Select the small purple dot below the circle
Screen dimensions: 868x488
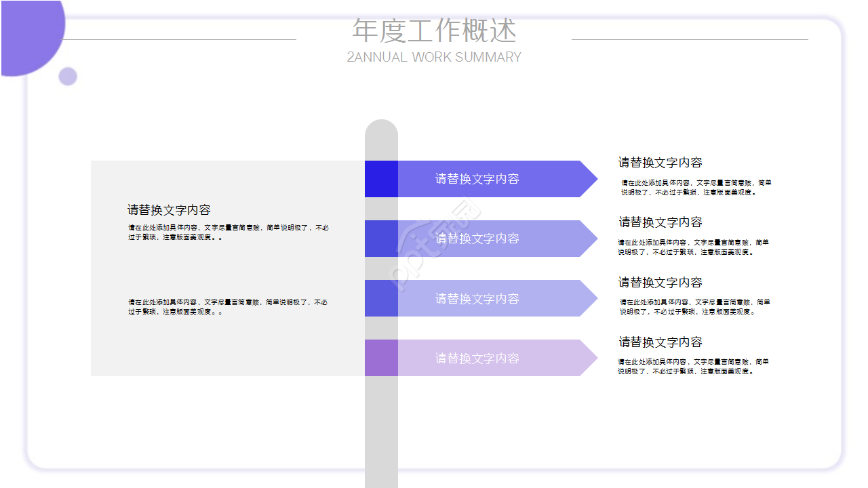[68, 77]
